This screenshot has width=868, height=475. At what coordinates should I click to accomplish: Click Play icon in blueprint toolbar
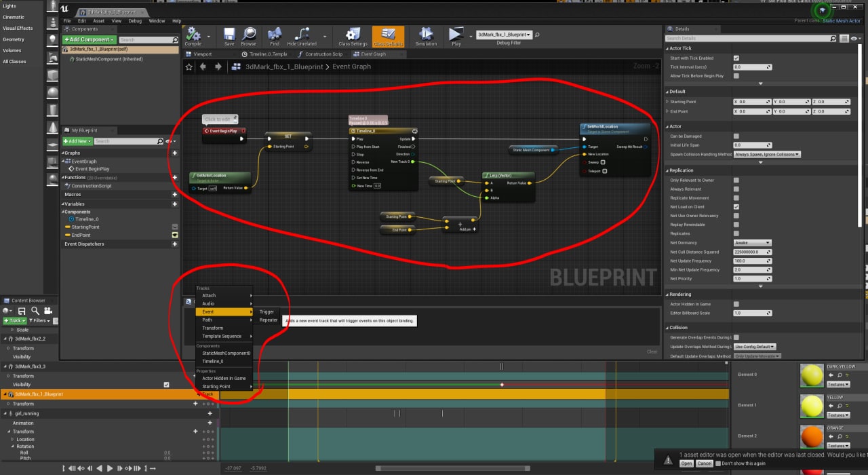pyautogui.click(x=456, y=34)
